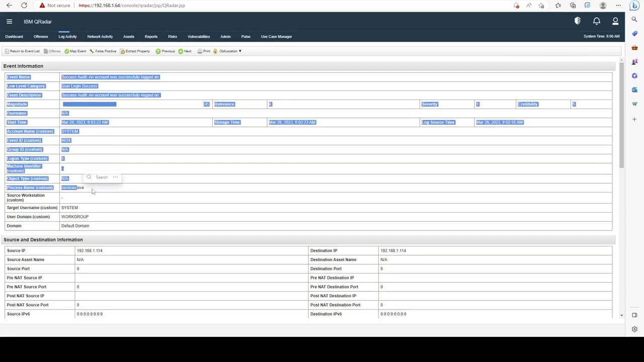The image size is (644, 362).
Task: Click the IE mode browser icon
Action: [x=587, y=6]
